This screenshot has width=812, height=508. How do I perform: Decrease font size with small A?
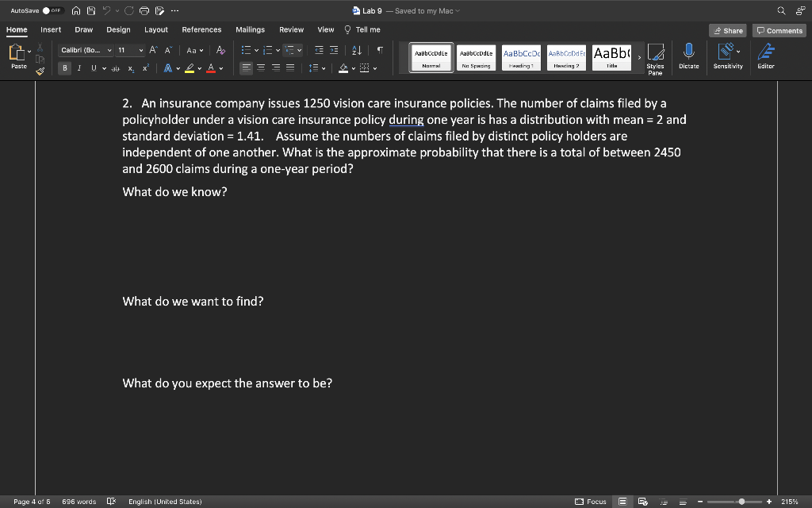point(168,50)
